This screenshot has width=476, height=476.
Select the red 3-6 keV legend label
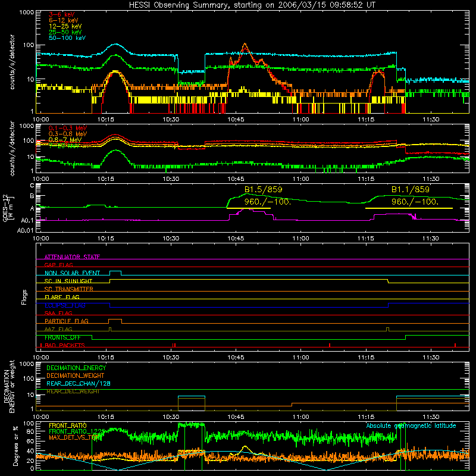click(62, 14)
